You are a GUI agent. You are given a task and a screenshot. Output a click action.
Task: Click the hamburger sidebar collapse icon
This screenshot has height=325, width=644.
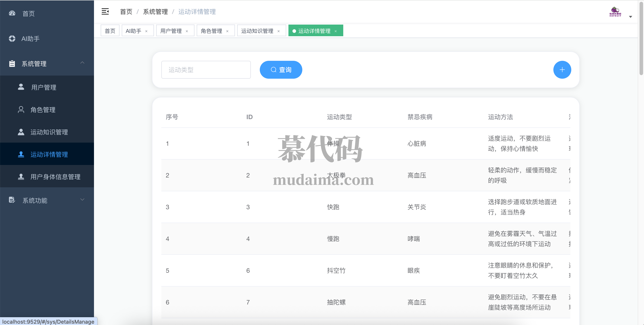pyautogui.click(x=105, y=11)
